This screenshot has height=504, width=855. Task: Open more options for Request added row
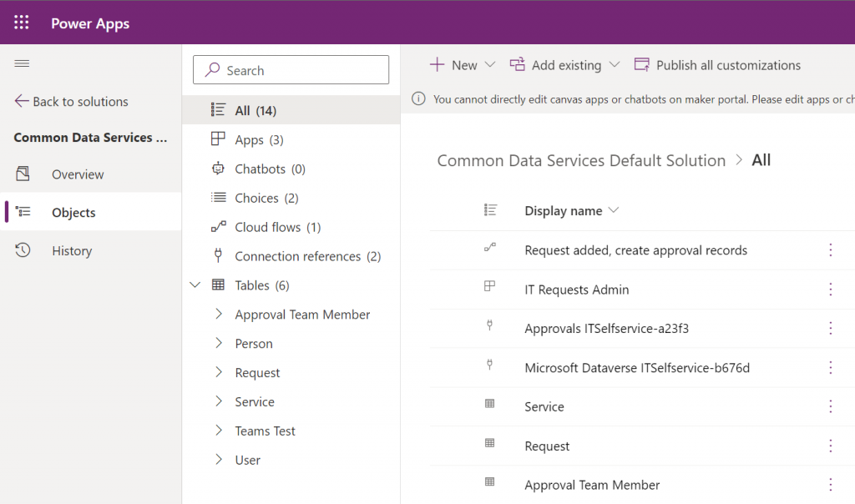click(x=831, y=250)
